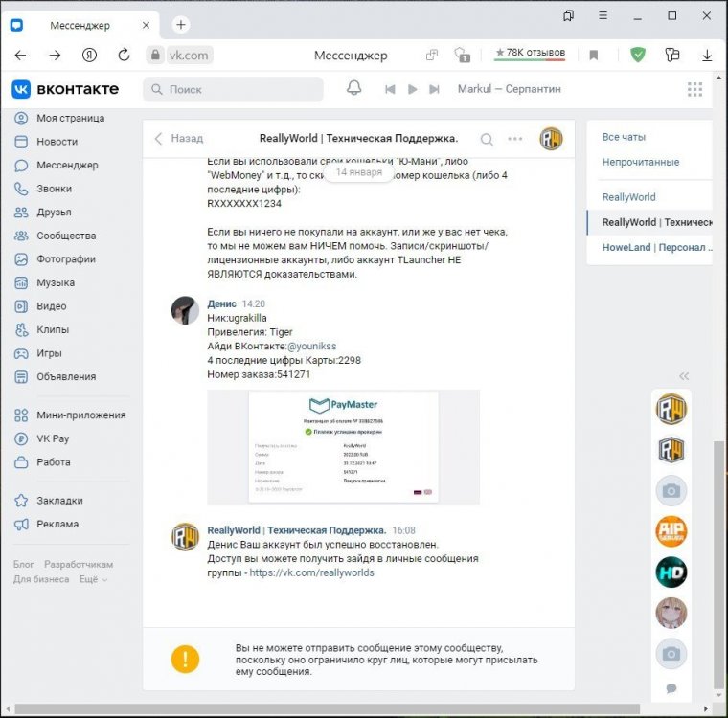Image resolution: width=728 pixels, height=718 pixels.
Task: Expand Ещё footer dropdown
Action: tap(93, 579)
